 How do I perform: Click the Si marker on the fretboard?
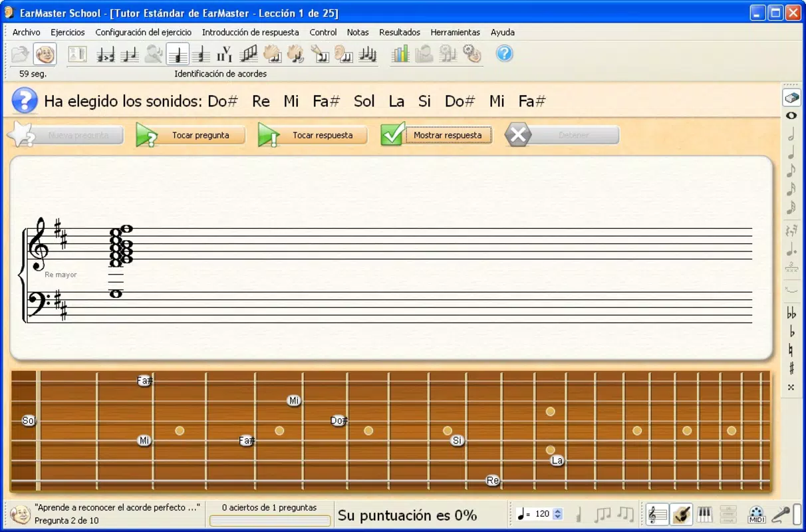tap(457, 440)
